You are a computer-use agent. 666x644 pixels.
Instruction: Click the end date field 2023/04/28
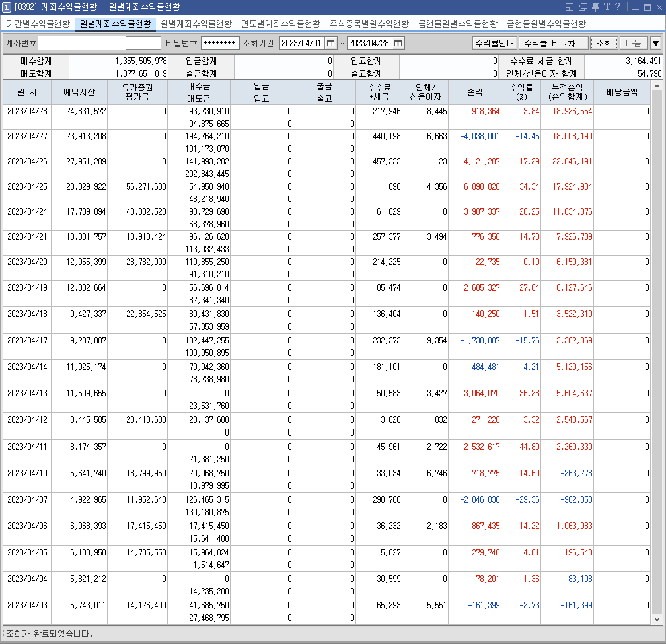coord(369,43)
